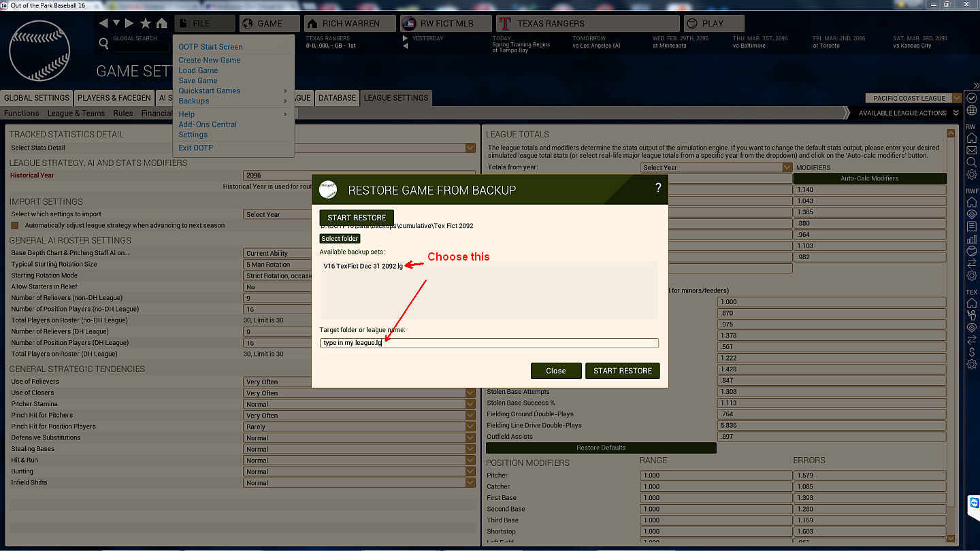Open the RW home icon in the sidebar
The width and height of the screenshot is (980, 551).
tap(972, 138)
